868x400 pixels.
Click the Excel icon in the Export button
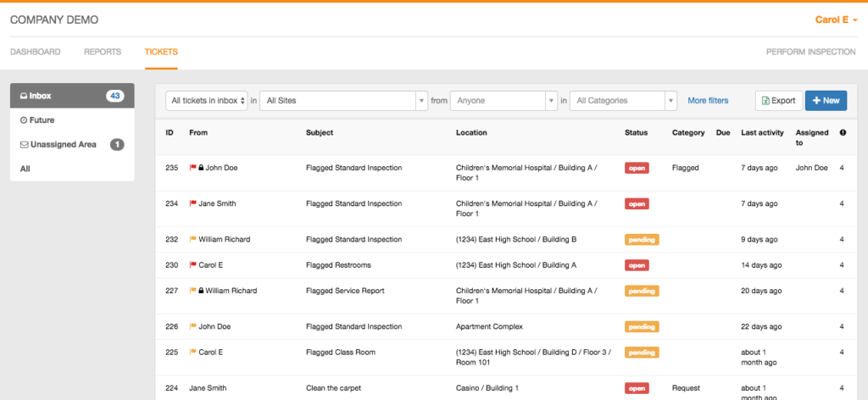pyautogui.click(x=765, y=101)
